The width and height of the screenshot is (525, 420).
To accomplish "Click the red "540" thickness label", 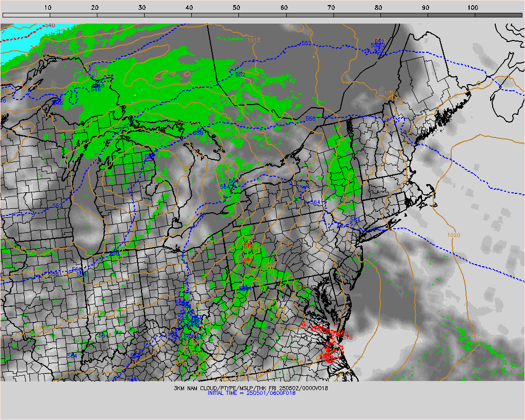I will pos(50,26).
